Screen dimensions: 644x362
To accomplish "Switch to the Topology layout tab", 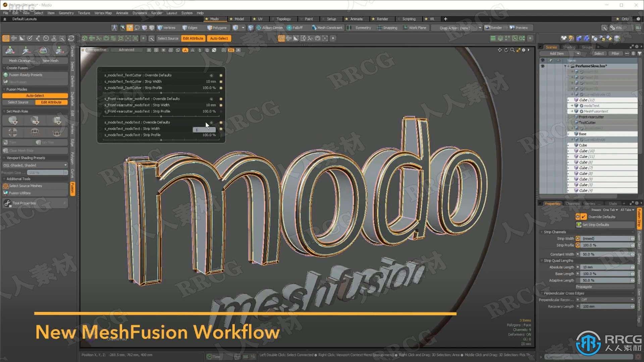I will (x=283, y=19).
